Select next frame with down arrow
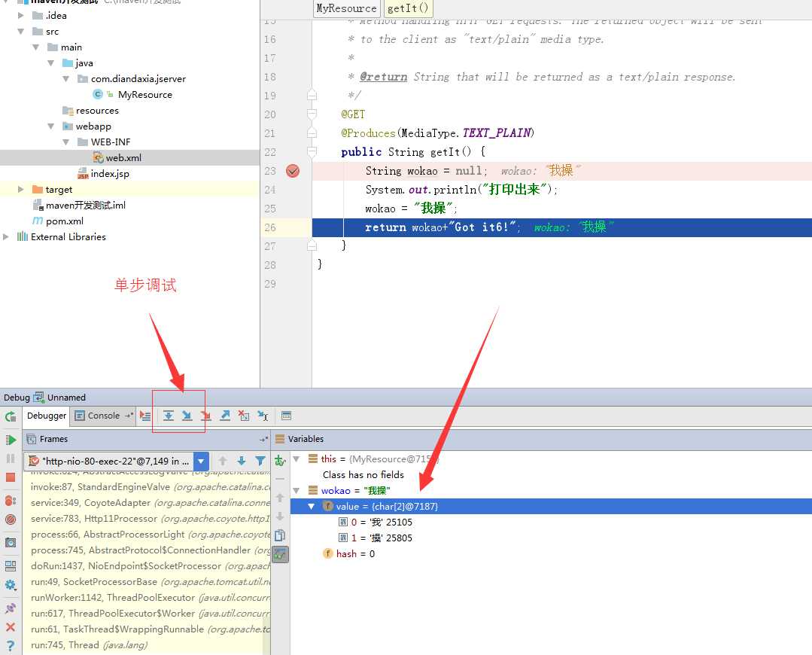 [x=242, y=461]
